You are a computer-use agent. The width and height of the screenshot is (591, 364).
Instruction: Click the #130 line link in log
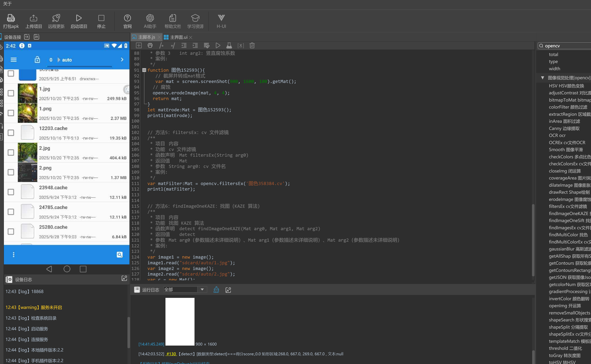pyautogui.click(x=171, y=354)
